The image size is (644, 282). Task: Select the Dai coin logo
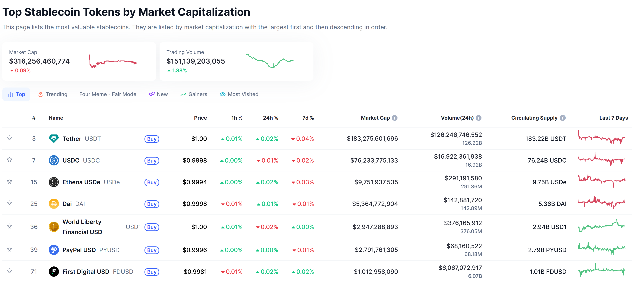coord(54,204)
